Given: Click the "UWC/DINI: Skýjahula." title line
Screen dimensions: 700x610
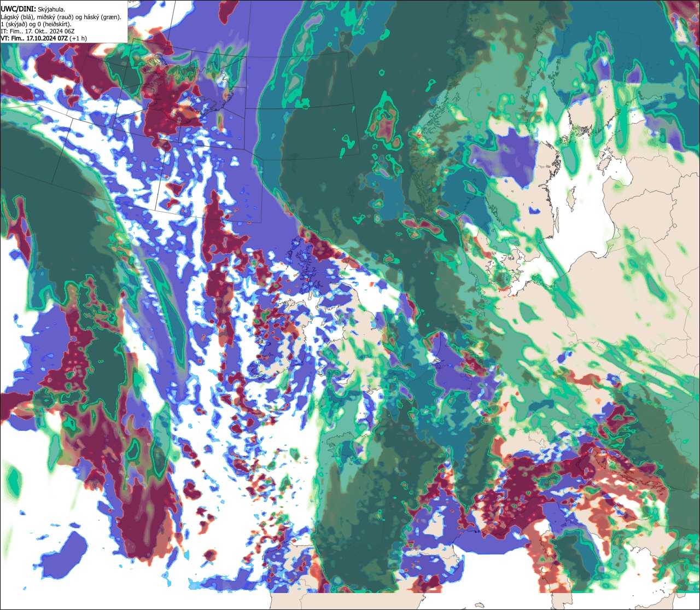Looking at the screenshot, I should pos(33,9).
